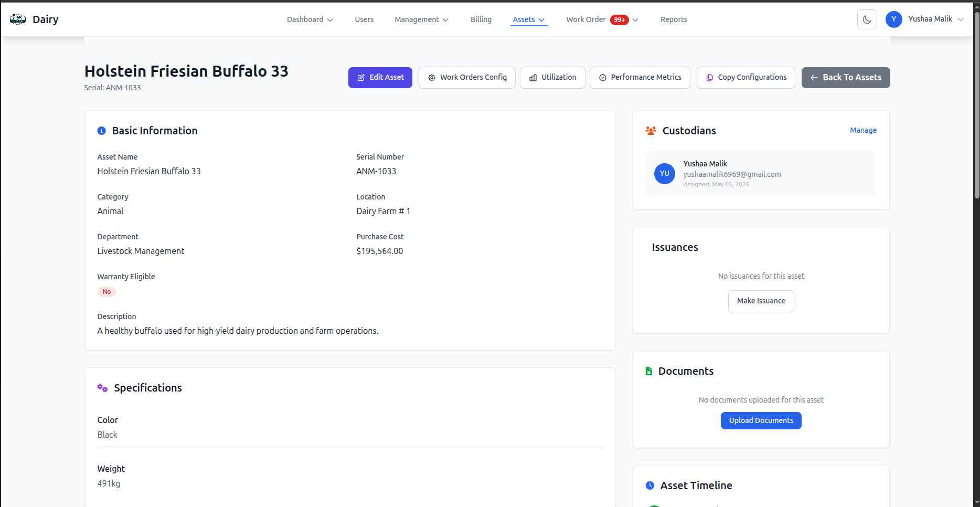Click location value Dairy Farm # 1

click(384, 211)
